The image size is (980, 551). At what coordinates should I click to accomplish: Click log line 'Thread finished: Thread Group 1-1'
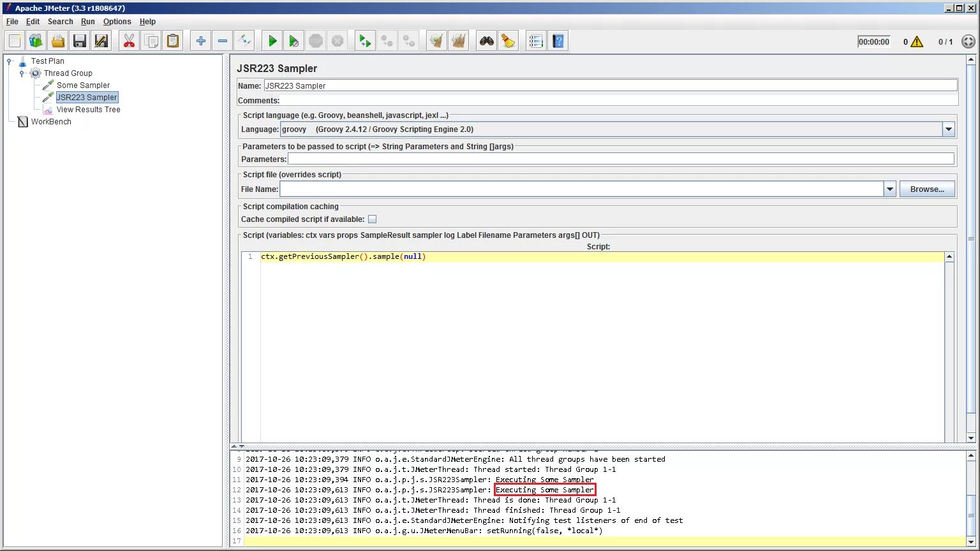click(433, 510)
